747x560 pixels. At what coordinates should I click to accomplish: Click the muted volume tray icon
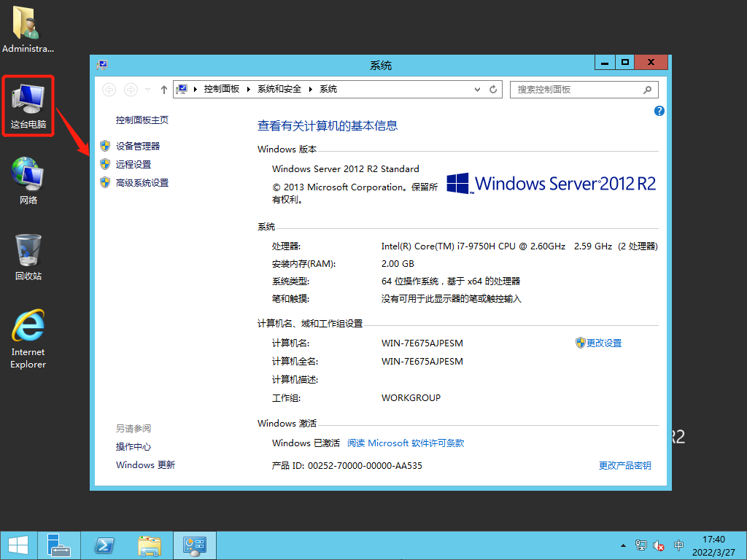coord(659,545)
